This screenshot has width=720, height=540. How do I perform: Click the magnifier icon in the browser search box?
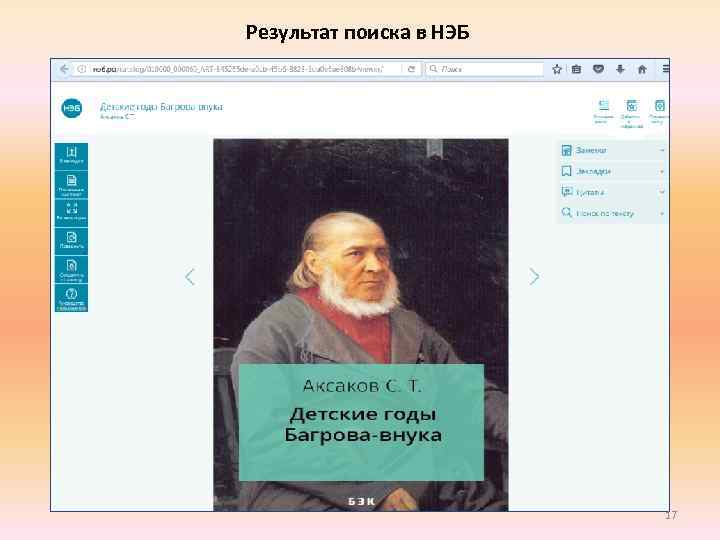point(433,69)
